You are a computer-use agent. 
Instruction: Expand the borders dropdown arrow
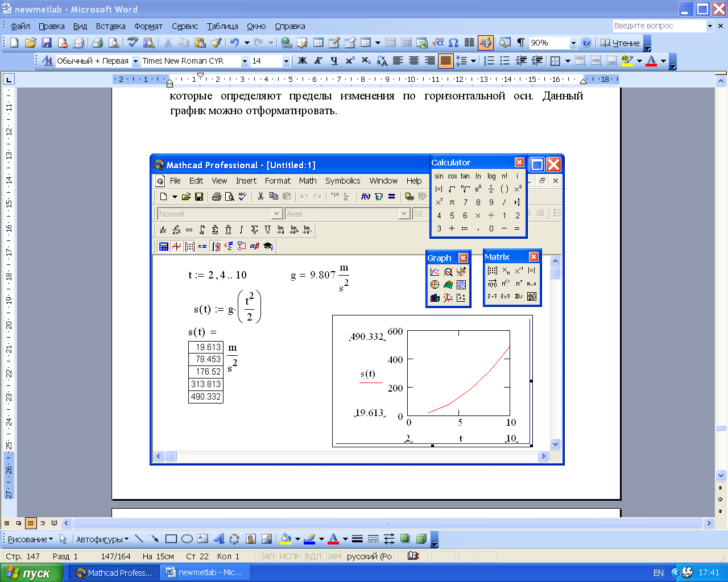click(568, 61)
